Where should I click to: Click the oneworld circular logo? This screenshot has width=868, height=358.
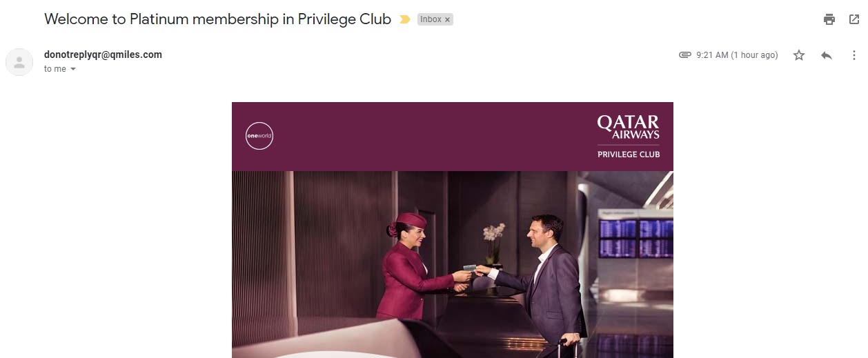259,135
